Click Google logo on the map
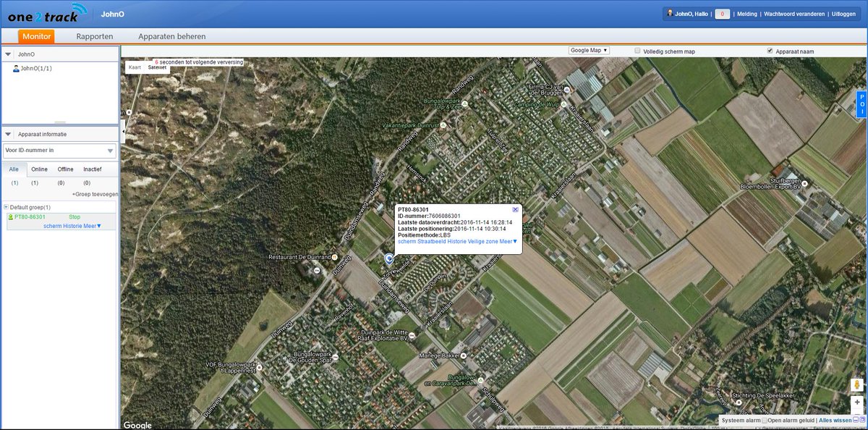 click(x=137, y=425)
